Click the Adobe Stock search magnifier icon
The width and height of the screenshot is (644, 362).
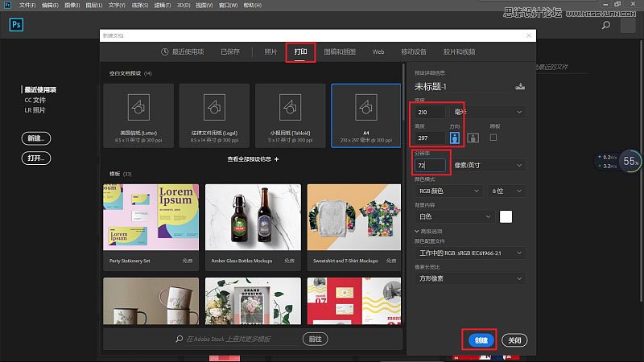point(179,339)
